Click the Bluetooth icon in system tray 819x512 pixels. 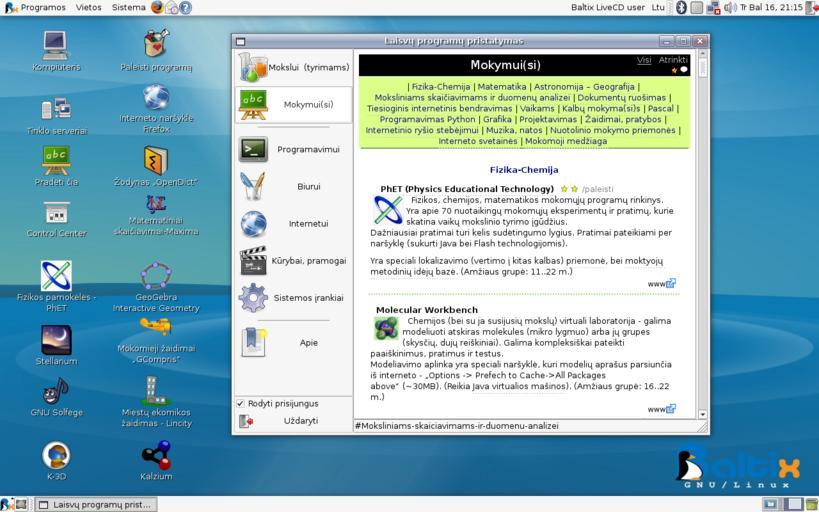[x=682, y=7]
